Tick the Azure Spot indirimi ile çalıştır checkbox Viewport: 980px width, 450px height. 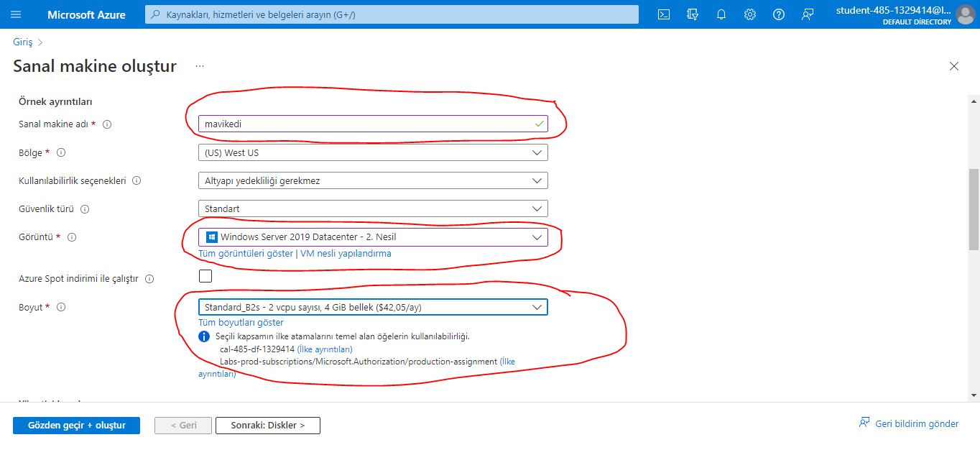[205, 276]
